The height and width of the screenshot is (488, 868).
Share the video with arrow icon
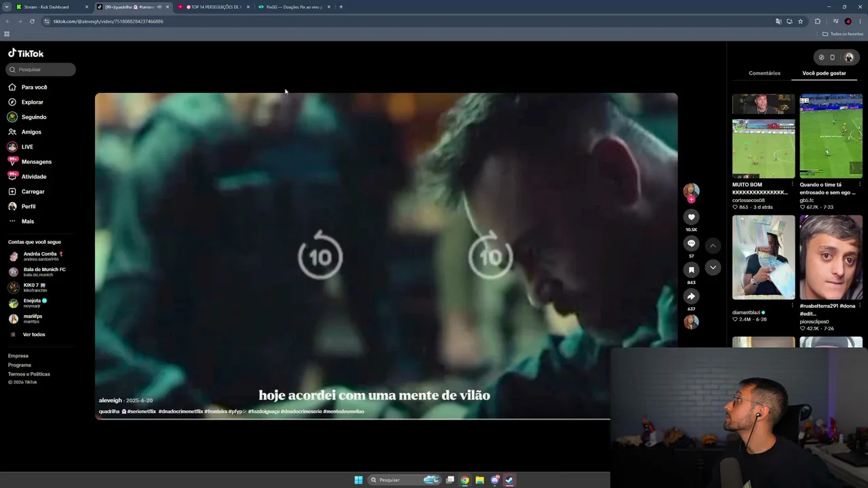point(691,296)
